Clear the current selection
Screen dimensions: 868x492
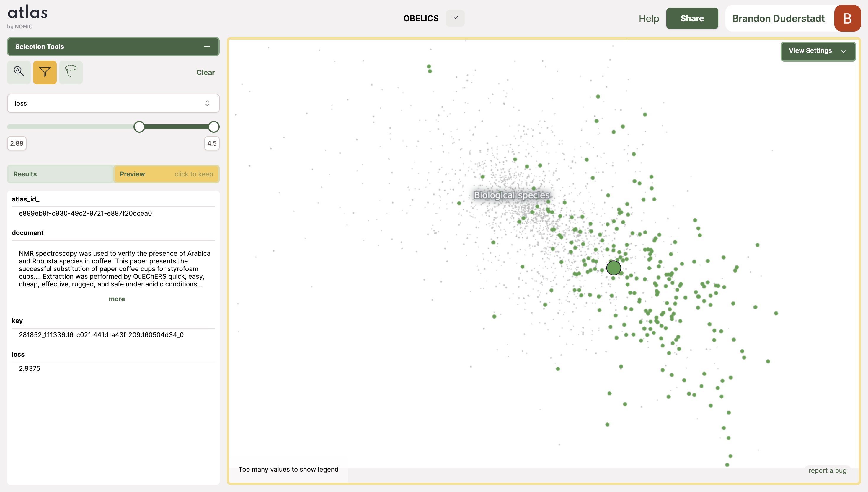205,72
